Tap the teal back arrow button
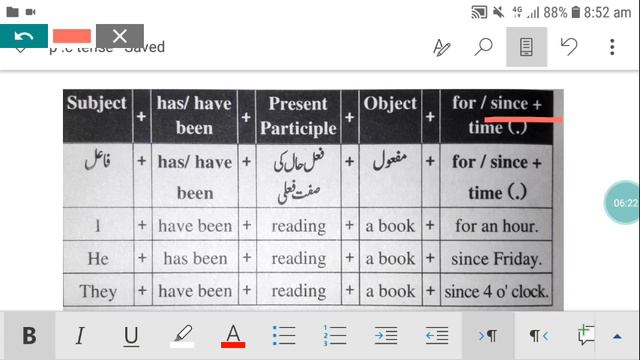 [24, 36]
